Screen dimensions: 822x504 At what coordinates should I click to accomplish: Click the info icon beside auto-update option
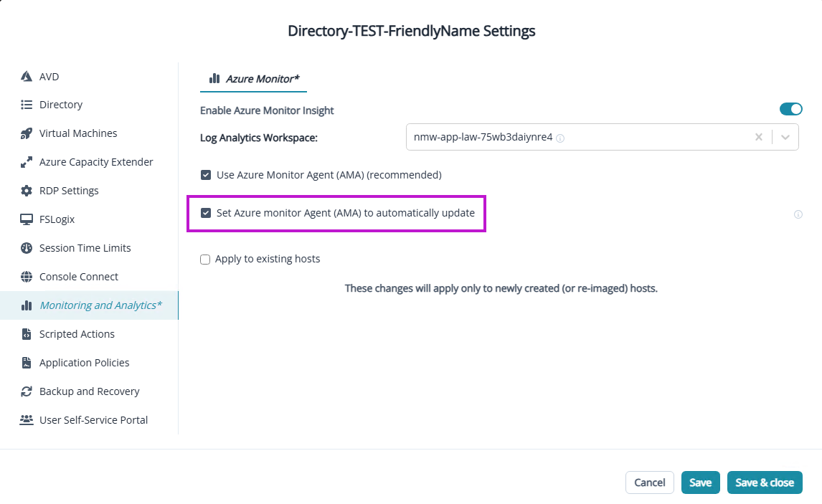[798, 214]
